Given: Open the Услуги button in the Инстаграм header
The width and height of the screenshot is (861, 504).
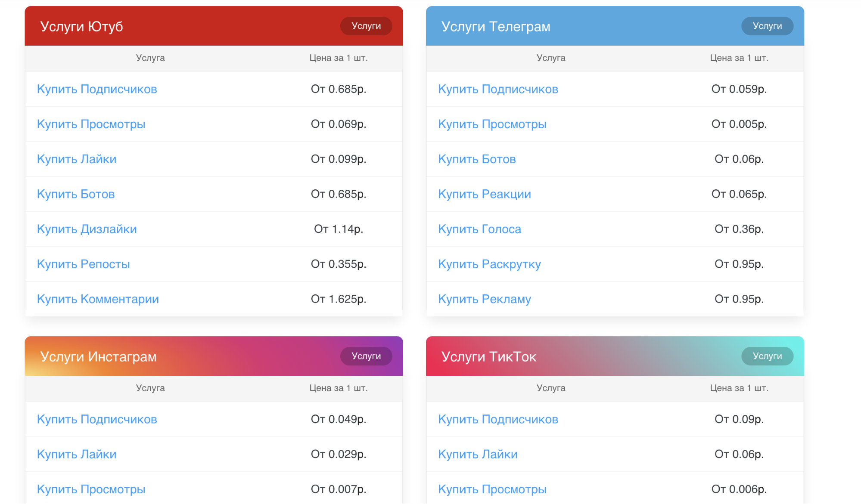Looking at the screenshot, I should point(366,356).
